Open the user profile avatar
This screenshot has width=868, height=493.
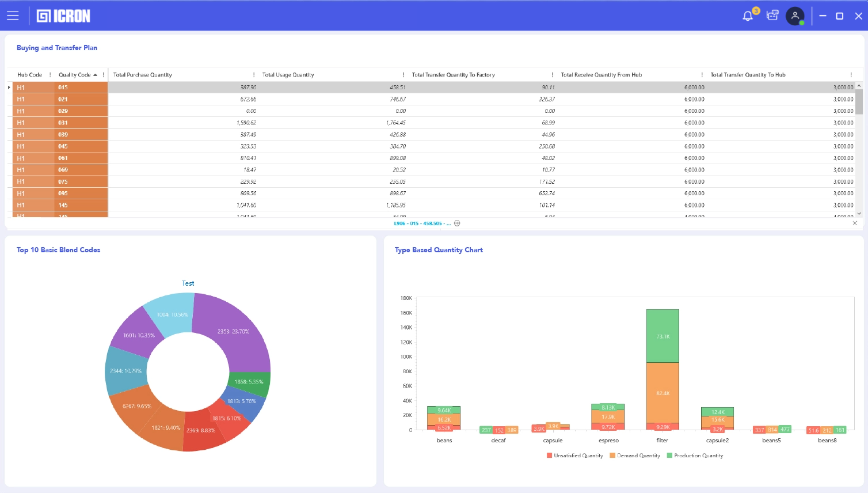pos(795,16)
